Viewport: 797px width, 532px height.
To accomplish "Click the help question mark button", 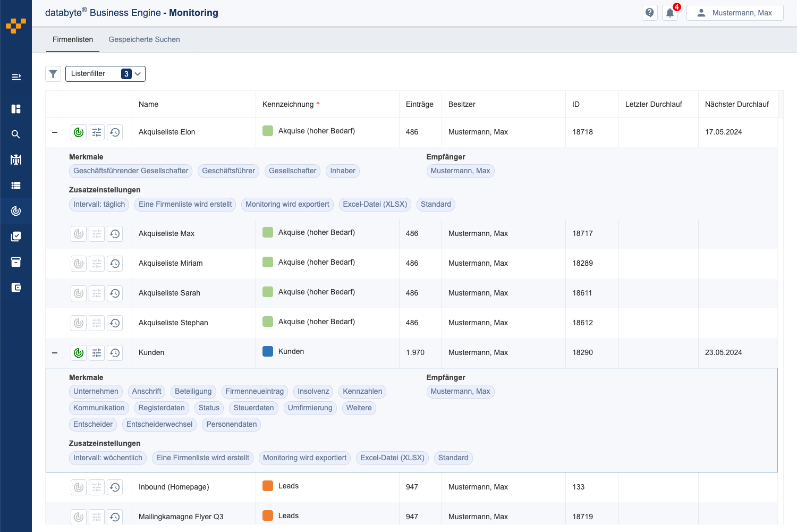I will [649, 12].
